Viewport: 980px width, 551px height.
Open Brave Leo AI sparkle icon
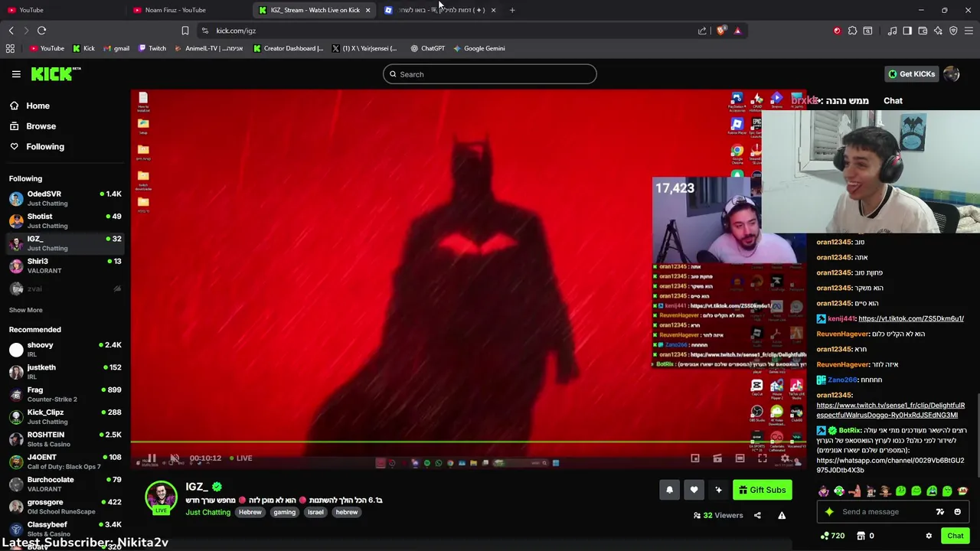[938, 31]
